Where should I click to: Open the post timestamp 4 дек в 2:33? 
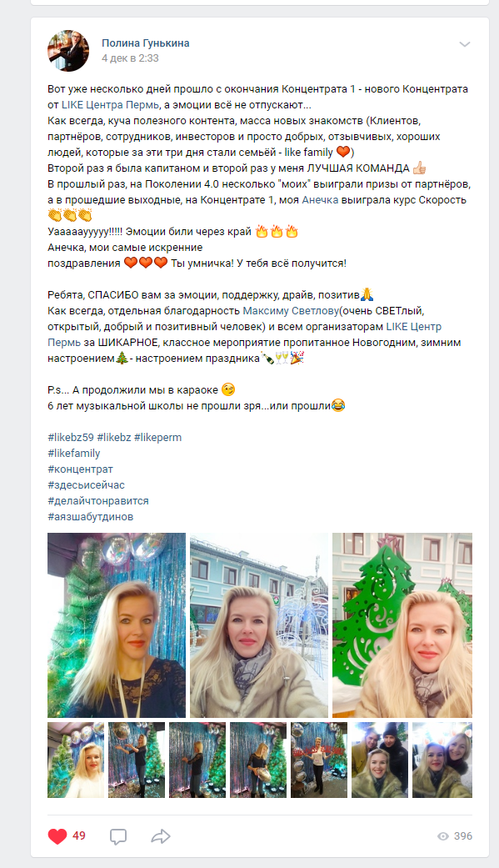130,58
